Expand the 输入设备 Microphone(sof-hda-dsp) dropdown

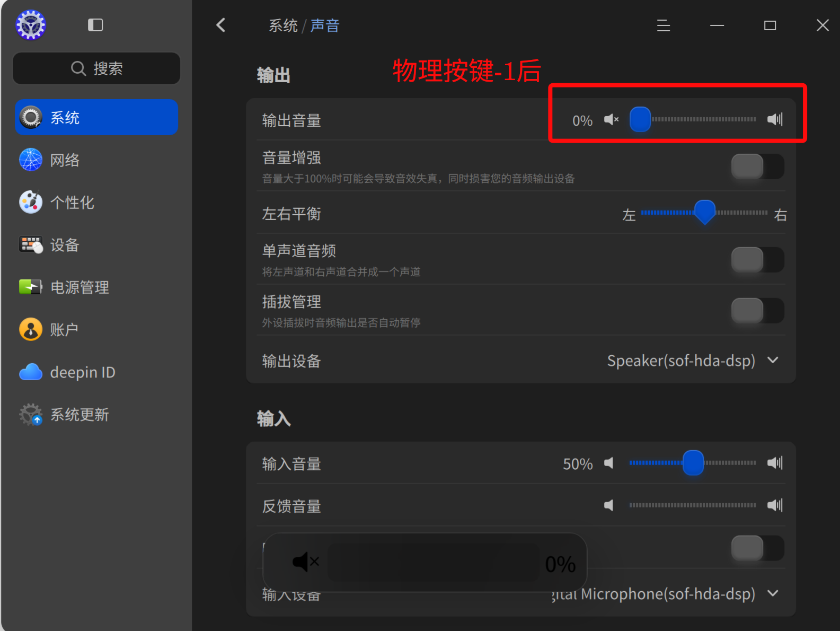point(666,594)
